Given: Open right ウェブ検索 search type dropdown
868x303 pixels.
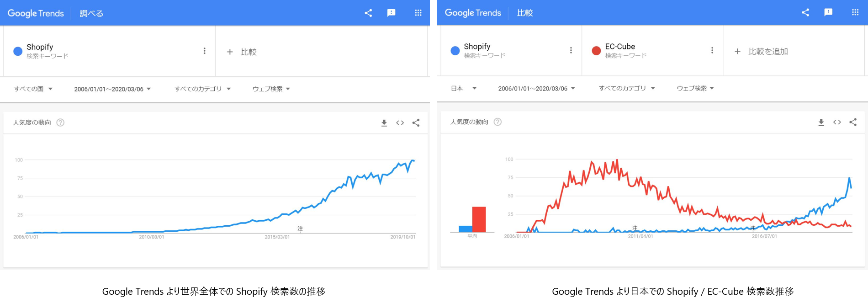Looking at the screenshot, I should click(695, 88).
